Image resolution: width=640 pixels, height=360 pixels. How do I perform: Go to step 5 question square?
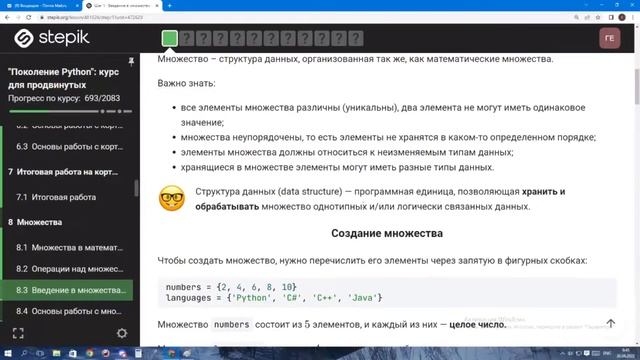[x=237, y=38]
